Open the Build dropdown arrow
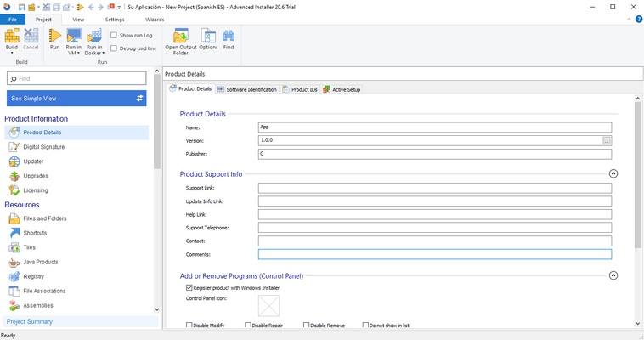 pyautogui.click(x=12, y=53)
